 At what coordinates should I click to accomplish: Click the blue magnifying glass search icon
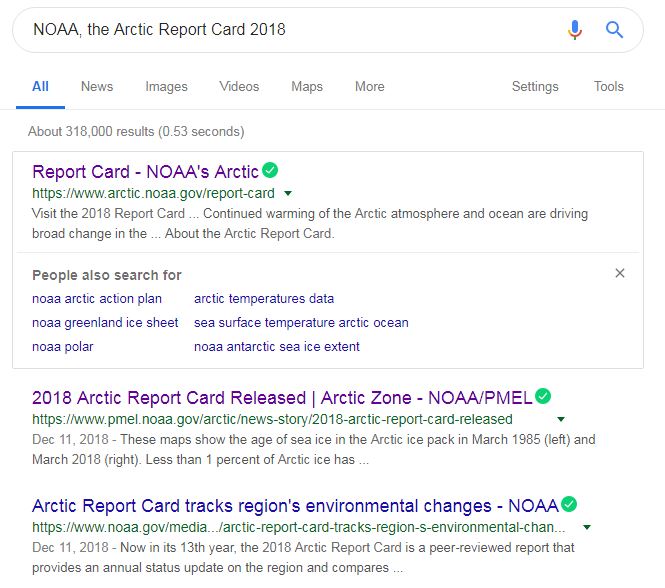(614, 30)
